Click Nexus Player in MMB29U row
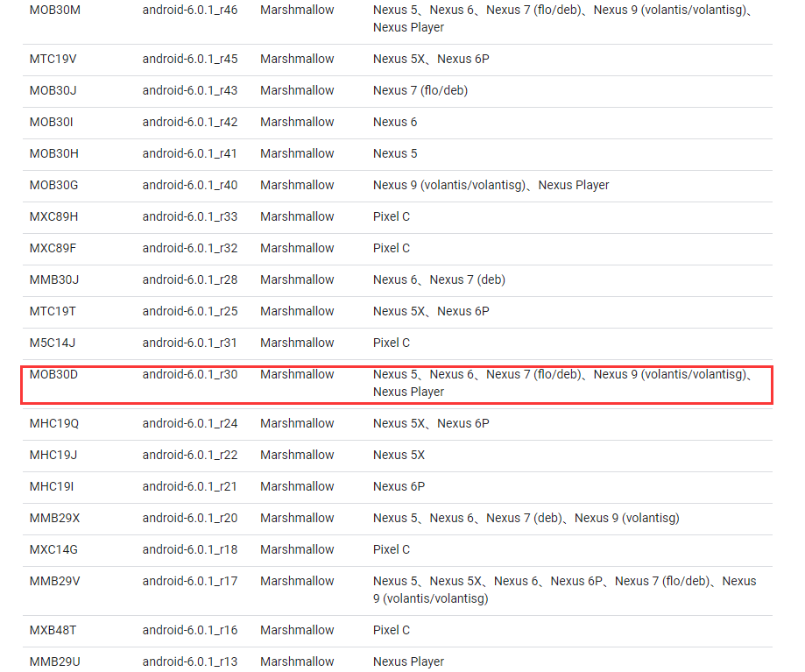The image size is (805, 672). (408, 662)
